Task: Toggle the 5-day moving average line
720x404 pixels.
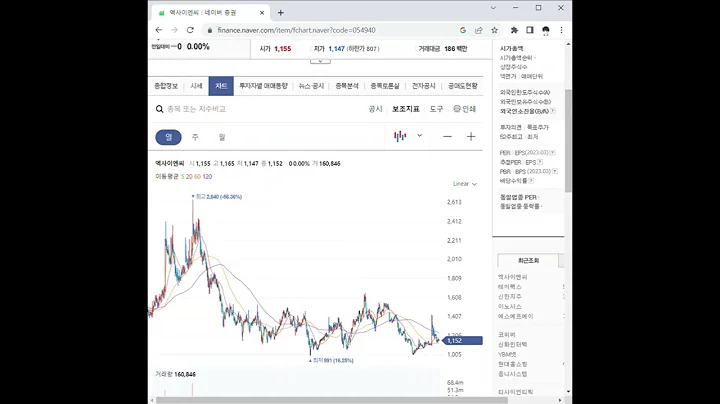Action: [x=182, y=176]
